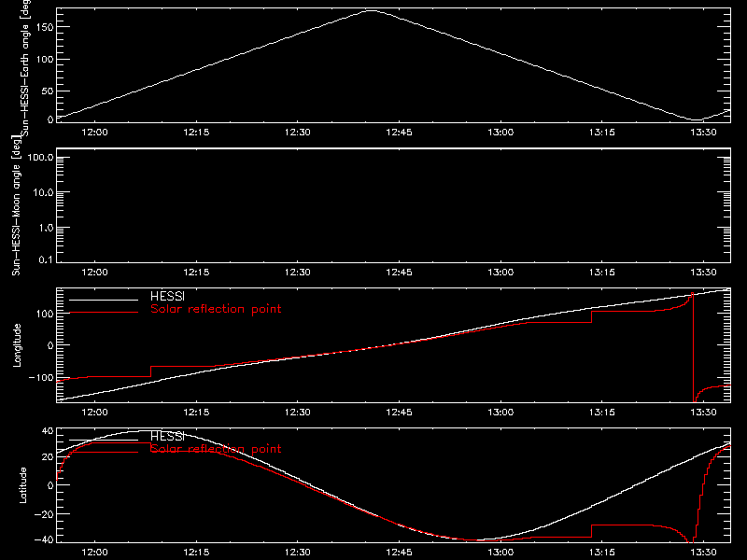This screenshot has height=560, width=747.
Task: Click the Sun-HESSI-Moon angle [deg] axis title
Action: click(x=16, y=205)
